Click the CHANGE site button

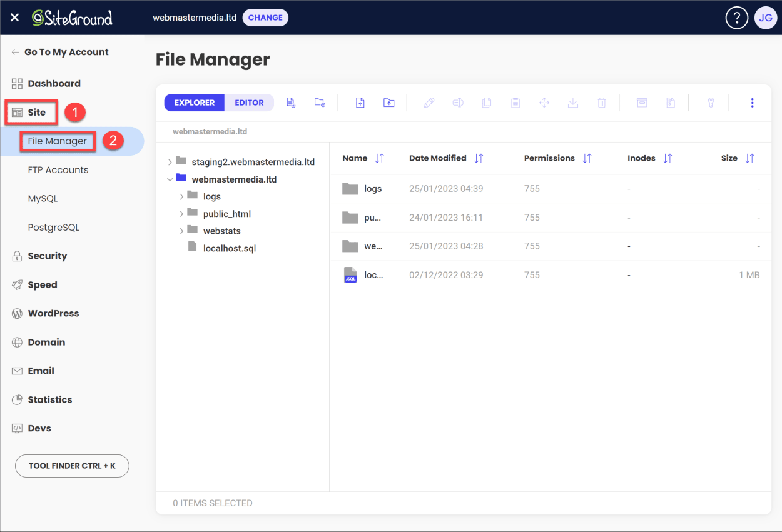tap(265, 18)
